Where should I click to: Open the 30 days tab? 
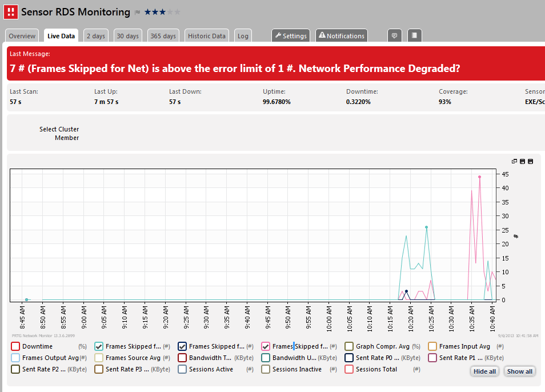(x=127, y=36)
